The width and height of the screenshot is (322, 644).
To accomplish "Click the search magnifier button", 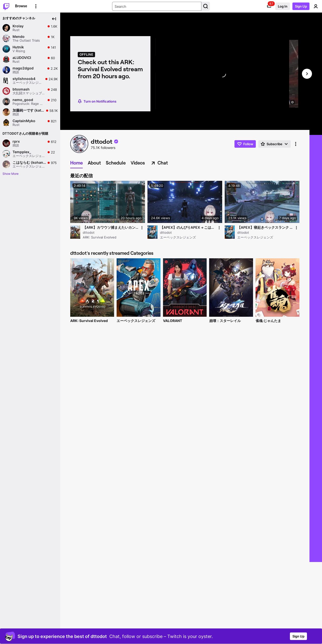I will 206,6.
